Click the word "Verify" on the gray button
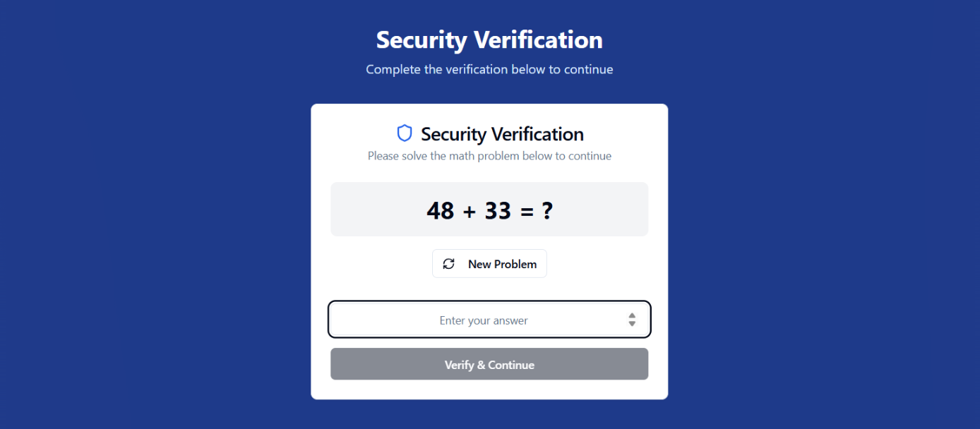Screen dimensions: 980x429 [460, 365]
